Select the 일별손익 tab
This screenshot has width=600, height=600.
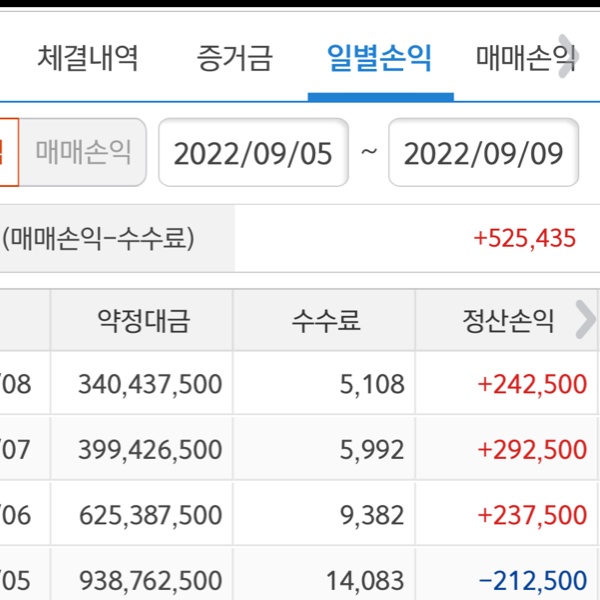[x=380, y=58]
